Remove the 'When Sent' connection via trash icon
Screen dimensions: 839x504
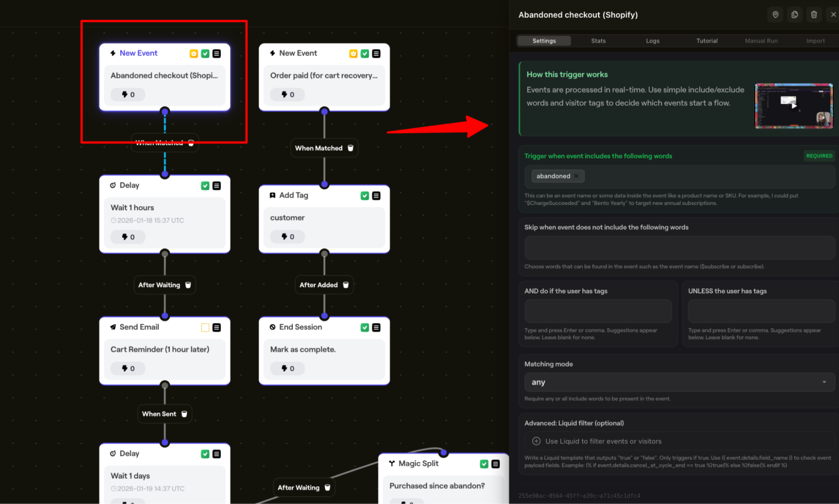point(184,414)
